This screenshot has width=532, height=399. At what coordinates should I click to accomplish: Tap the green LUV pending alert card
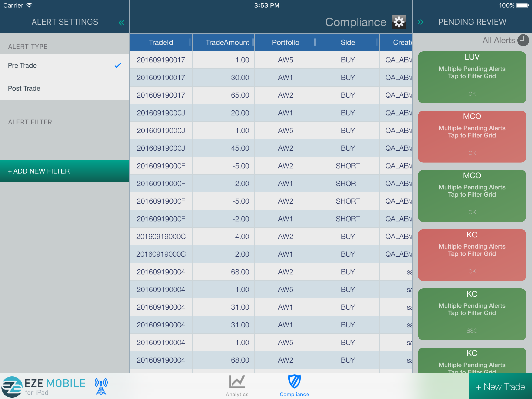click(x=472, y=77)
